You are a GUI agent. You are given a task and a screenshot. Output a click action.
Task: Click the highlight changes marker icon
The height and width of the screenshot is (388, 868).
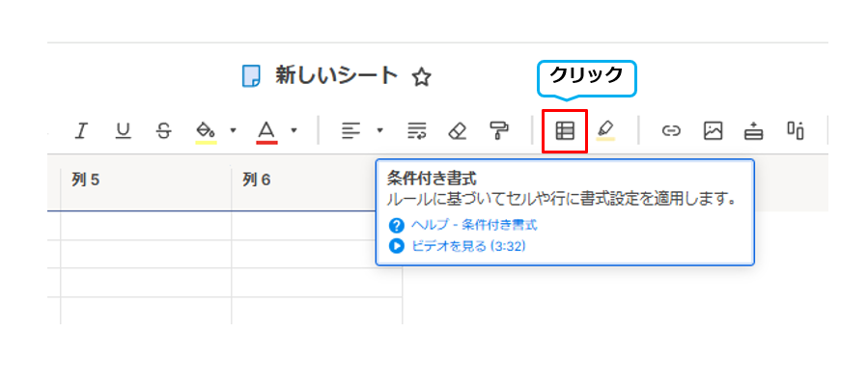coord(605,131)
